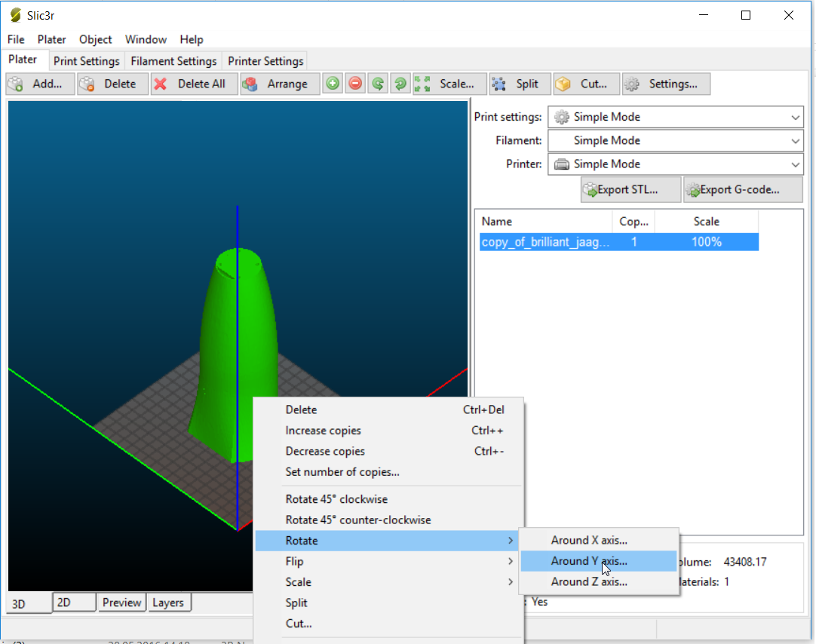Click the Delete All toolbar button

point(194,84)
